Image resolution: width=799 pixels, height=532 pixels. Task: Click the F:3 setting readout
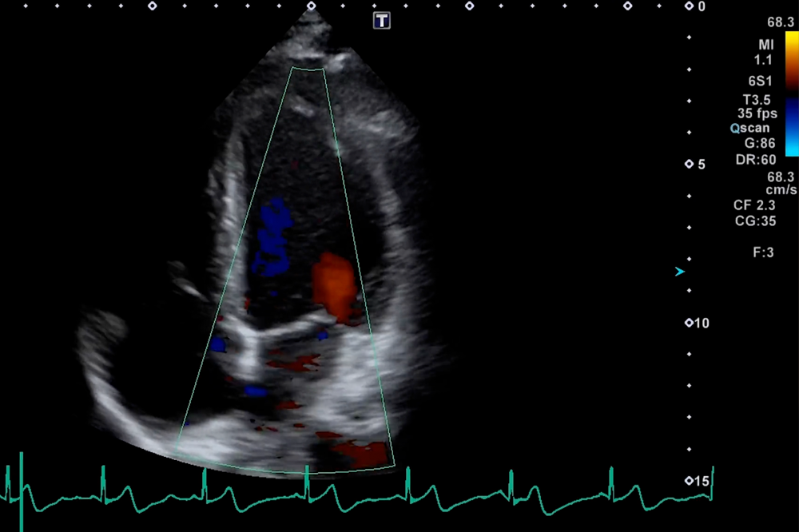point(763,252)
